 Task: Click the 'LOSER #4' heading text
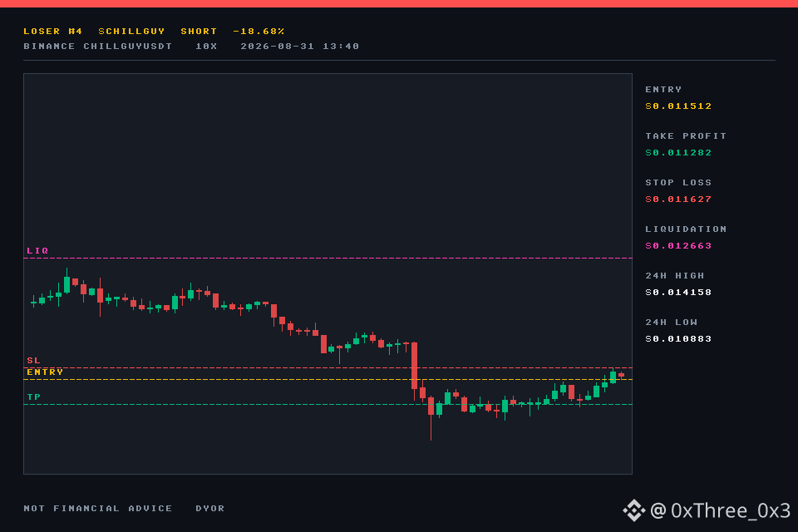pos(53,31)
